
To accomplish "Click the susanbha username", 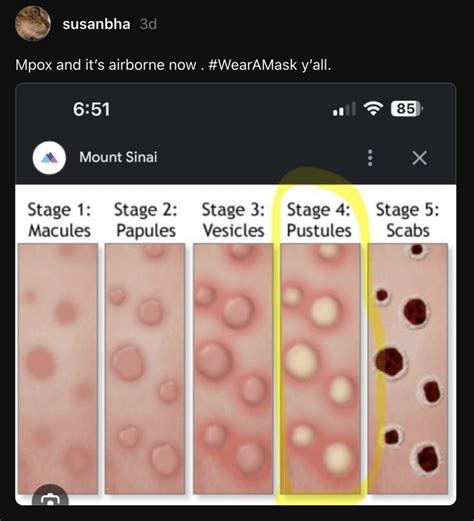I will pyautogui.click(x=96, y=24).
